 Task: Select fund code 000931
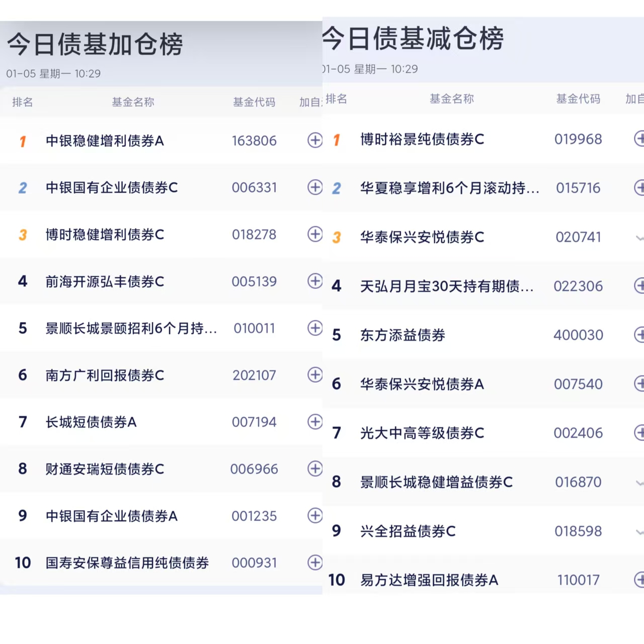(x=254, y=562)
